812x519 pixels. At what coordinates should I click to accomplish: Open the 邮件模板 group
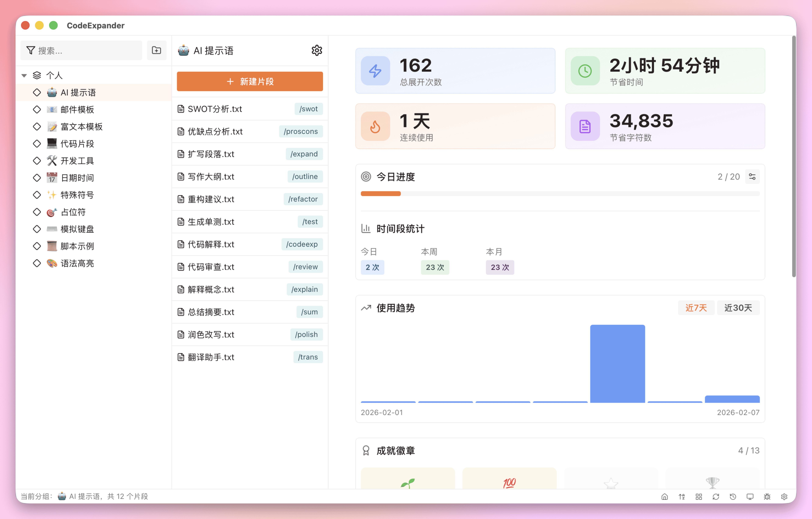pyautogui.click(x=77, y=109)
